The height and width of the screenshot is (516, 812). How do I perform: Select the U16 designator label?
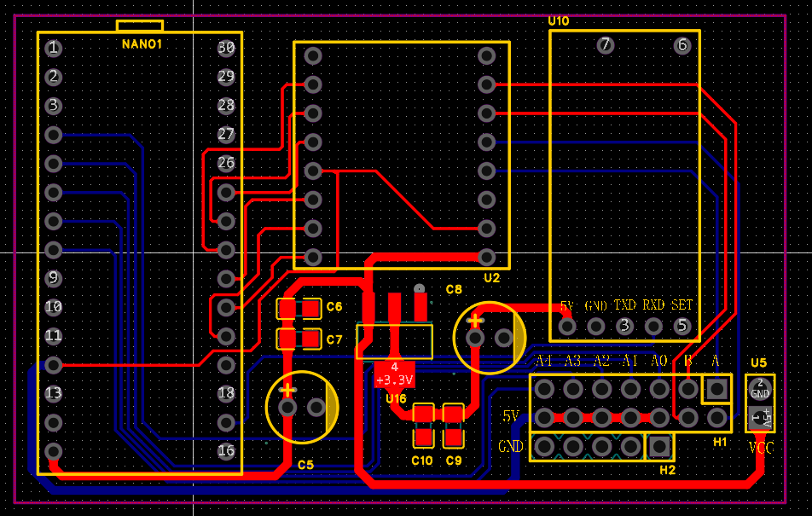(x=396, y=398)
